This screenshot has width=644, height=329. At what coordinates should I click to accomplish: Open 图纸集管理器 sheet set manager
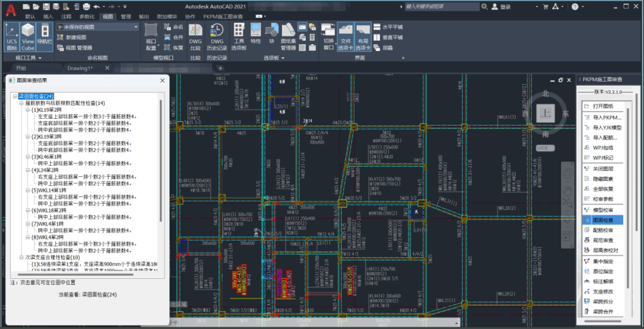coord(289,36)
